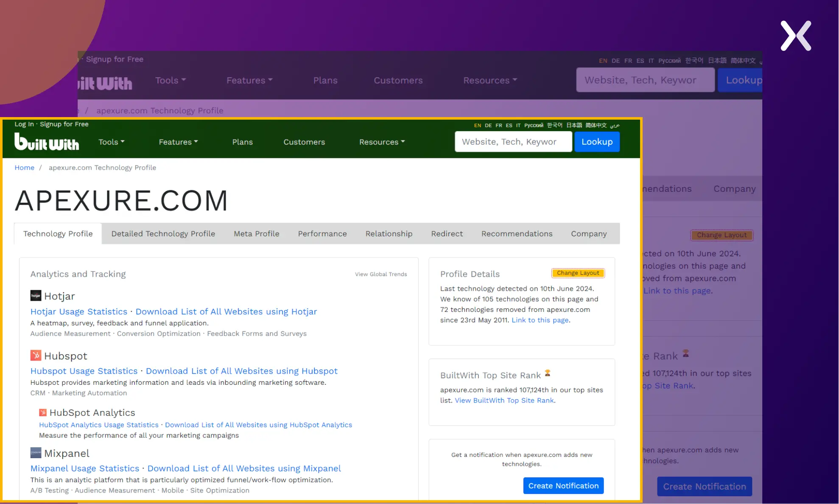Open Hotjar Usage Statistics link
Screen dimensions: 839x504
coord(79,312)
